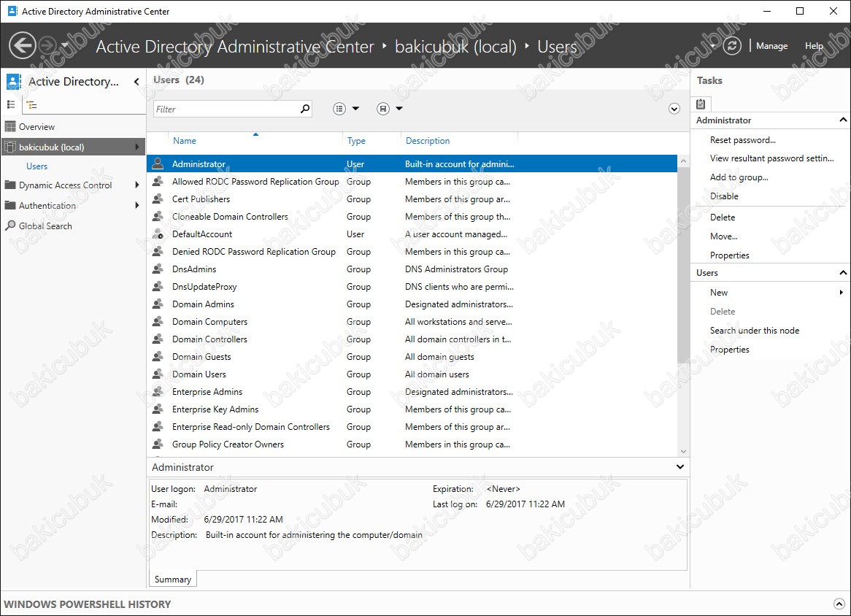The image size is (851, 616).
Task: Collapse the navigation pane chevron
Action: pos(136,82)
